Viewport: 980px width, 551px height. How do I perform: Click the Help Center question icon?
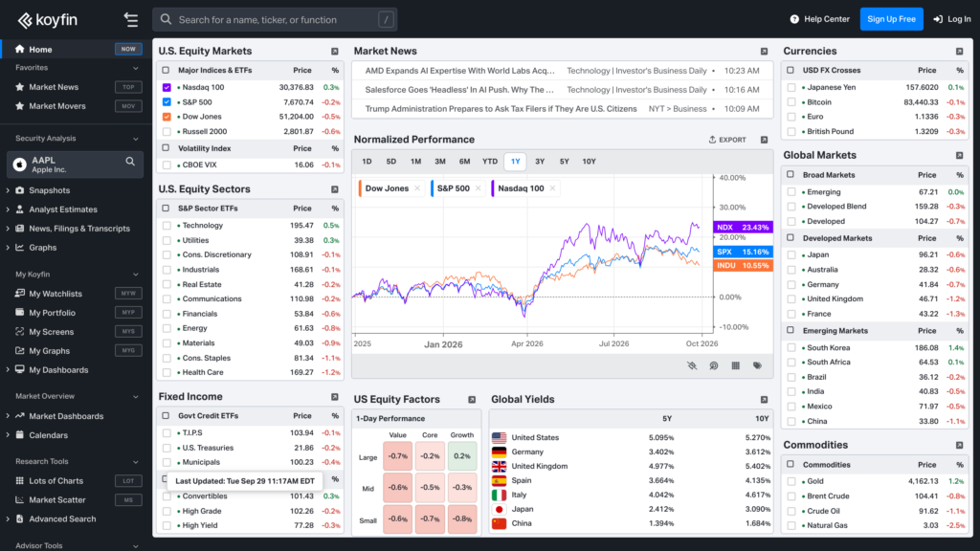click(794, 19)
